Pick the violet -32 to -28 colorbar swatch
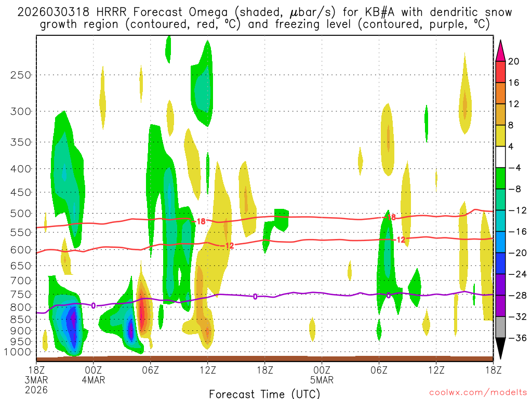Screen dimensions: 532x399 (x=500, y=306)
